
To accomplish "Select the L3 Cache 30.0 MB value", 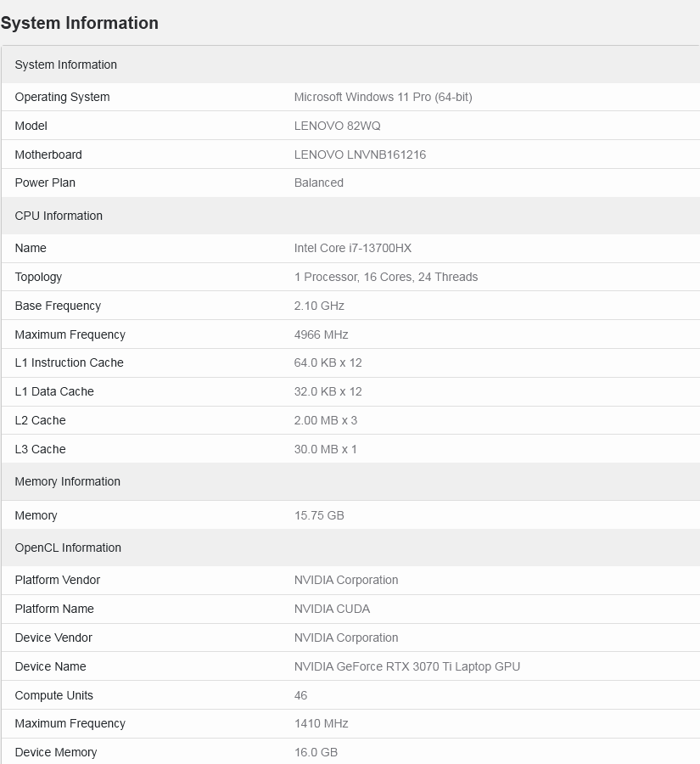I will [x=325, y=449].
